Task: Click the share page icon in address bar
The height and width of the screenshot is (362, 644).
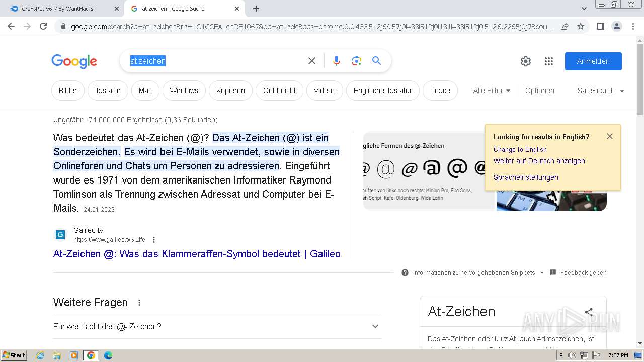Action: 565,26
